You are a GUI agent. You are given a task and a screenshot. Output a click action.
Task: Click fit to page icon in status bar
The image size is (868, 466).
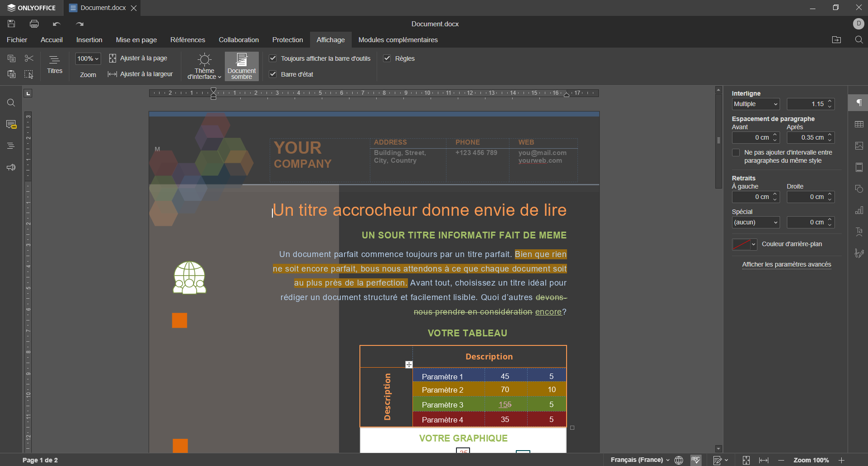tap(746, 460)
